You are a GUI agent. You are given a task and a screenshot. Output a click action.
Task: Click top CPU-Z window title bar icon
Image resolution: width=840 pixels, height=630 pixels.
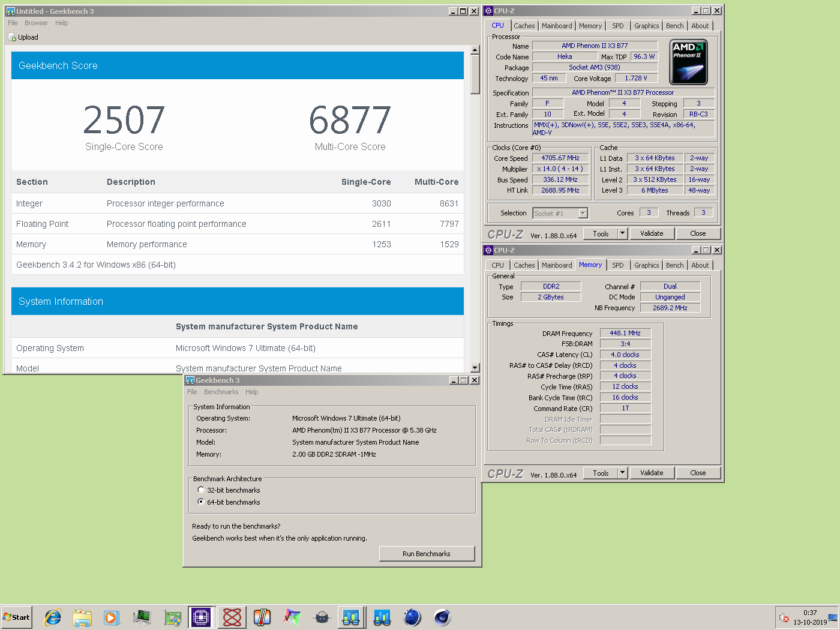488,11
